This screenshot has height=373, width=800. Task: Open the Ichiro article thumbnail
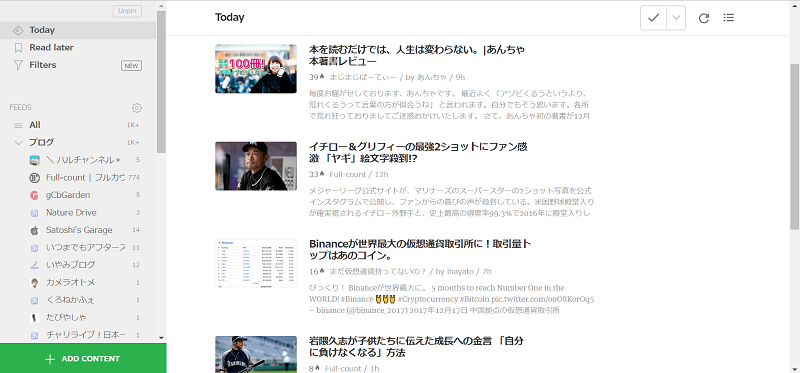pyautogui.click(x=256, y=166)
